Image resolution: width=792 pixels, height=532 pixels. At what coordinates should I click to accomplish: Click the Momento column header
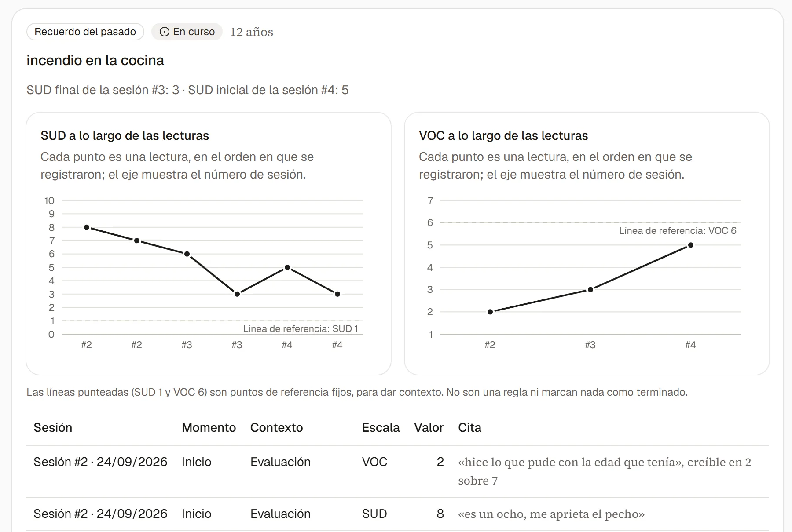point(209,427)
